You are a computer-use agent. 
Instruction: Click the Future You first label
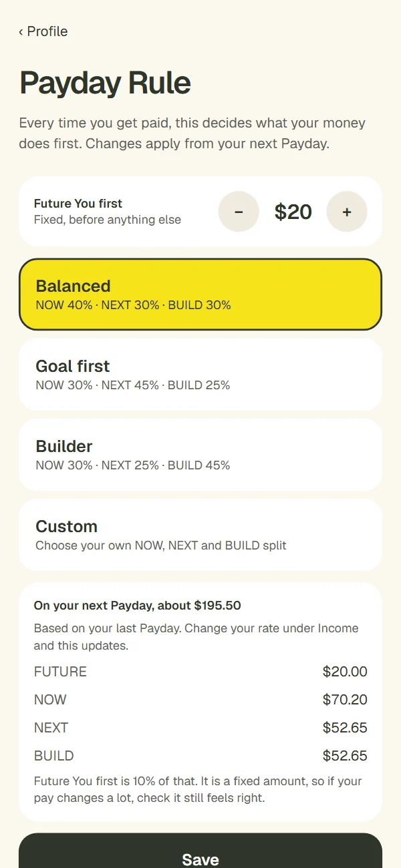click(x=78, y=204)
